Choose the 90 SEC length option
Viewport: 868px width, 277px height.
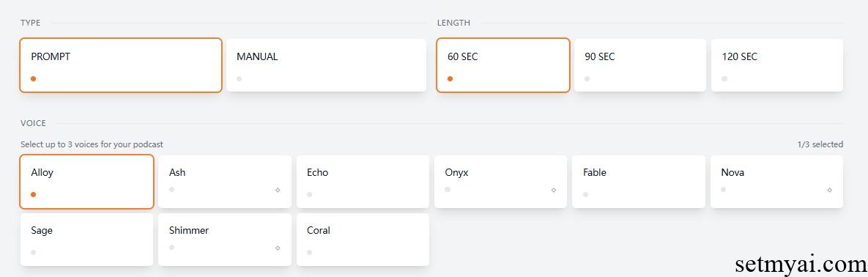pyautogui.click(x=640, y=64)
